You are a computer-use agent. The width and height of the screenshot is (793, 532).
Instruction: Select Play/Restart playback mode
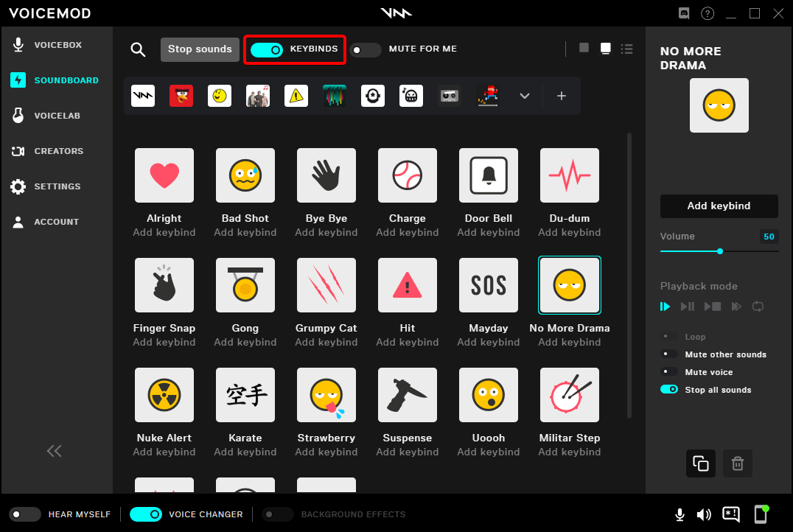[x=665, y=307]
